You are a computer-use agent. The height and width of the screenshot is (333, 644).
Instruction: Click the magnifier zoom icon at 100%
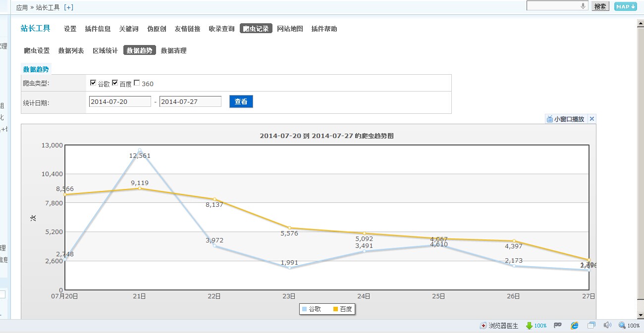click(622, 326)
